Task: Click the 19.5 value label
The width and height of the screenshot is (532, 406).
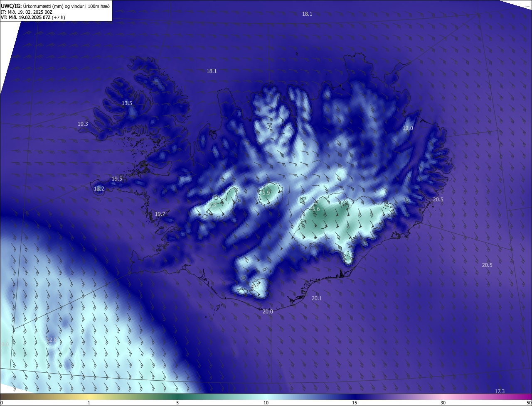Action: (117, 179)
